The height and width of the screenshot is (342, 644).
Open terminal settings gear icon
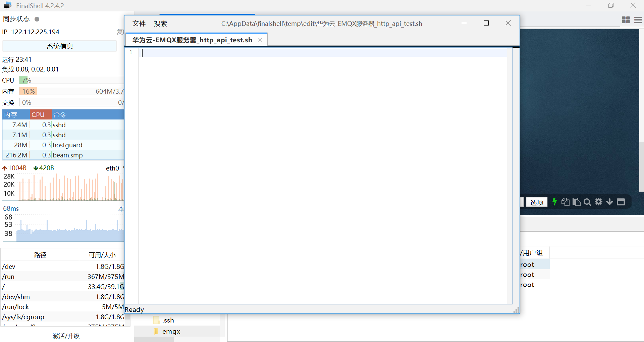point(599,202)
